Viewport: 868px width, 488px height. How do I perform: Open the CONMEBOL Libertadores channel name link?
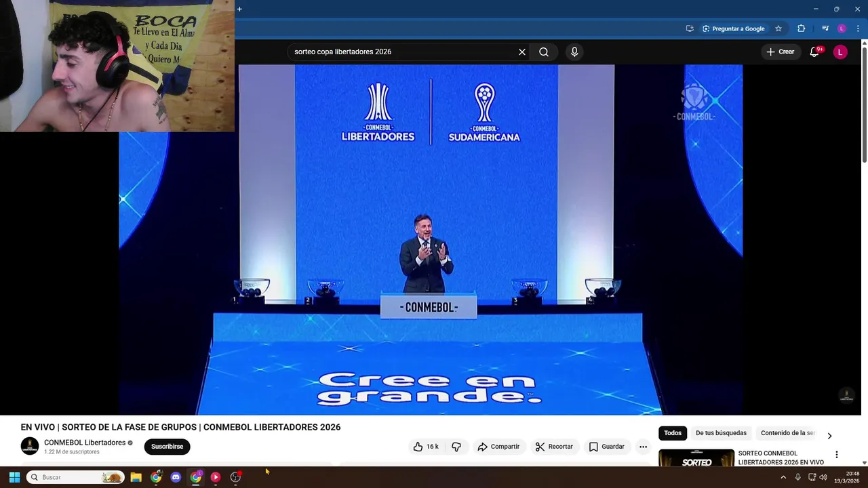point(85,443)
